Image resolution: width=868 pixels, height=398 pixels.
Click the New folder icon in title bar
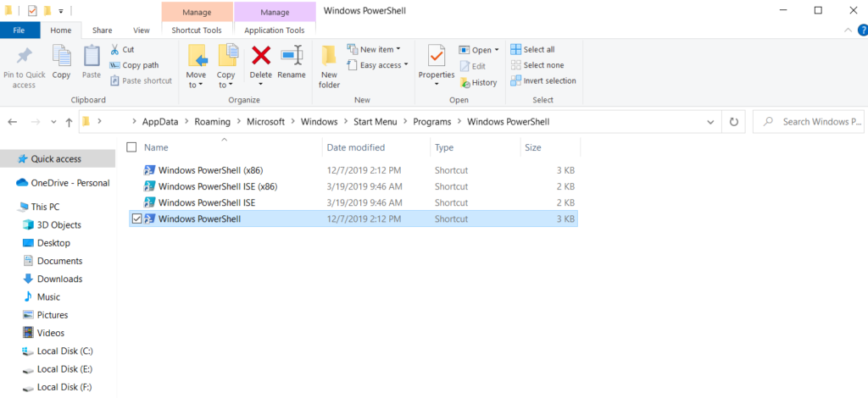pos(47,10)
